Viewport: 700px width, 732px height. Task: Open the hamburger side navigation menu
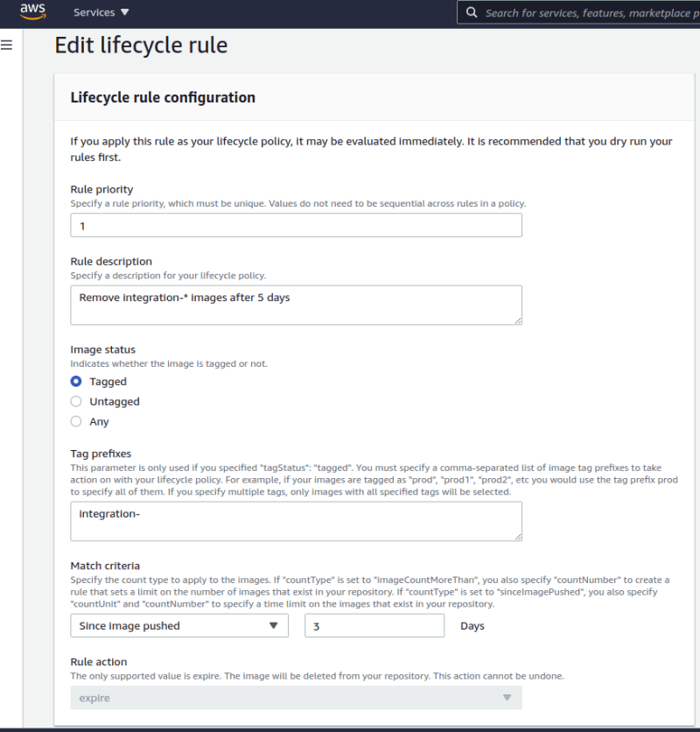[x=6, y=45]
